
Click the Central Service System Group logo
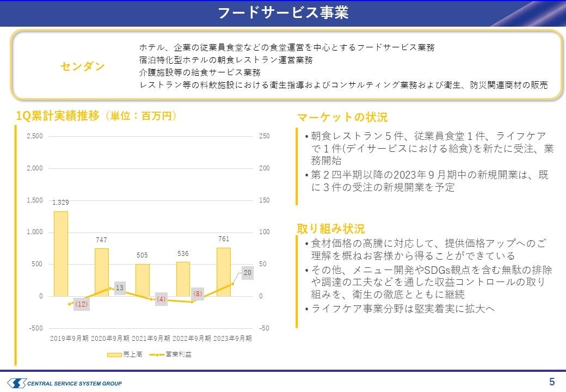point(65,383)
